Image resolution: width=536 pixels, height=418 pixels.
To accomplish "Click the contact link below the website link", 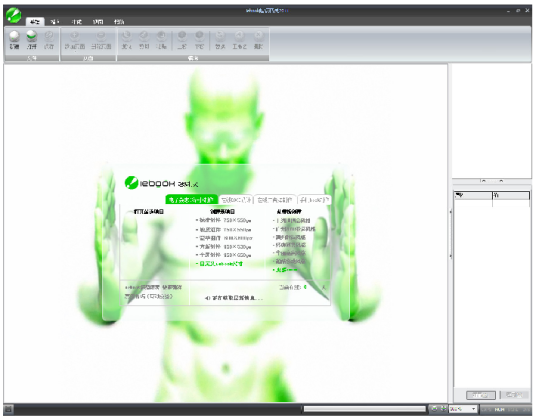I will pos(149,296).
